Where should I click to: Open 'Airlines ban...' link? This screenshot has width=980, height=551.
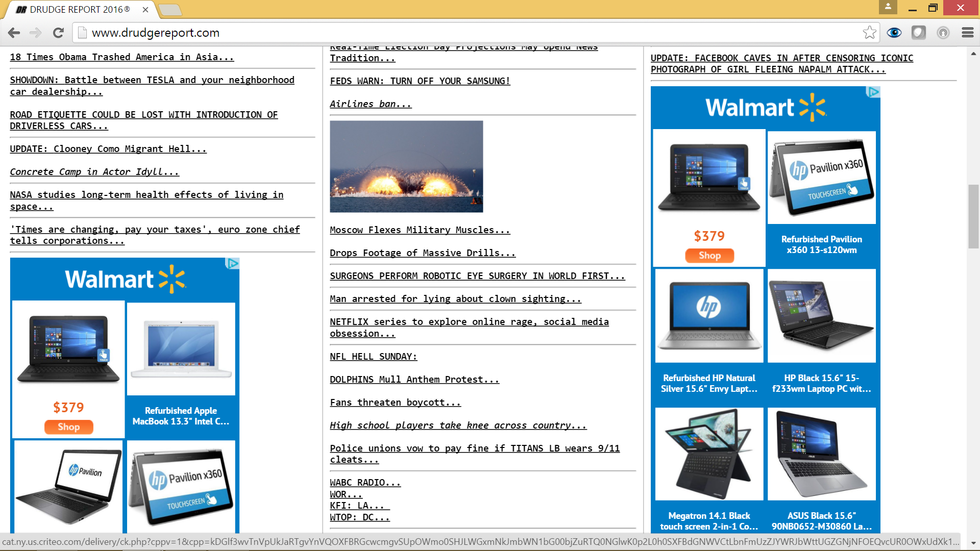coord(371,104)
